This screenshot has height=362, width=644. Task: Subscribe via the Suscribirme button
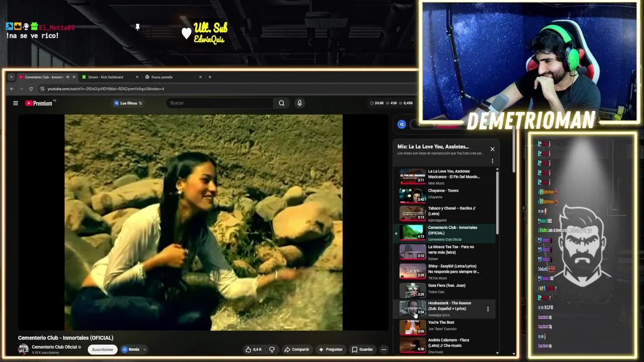click(103, 349)
